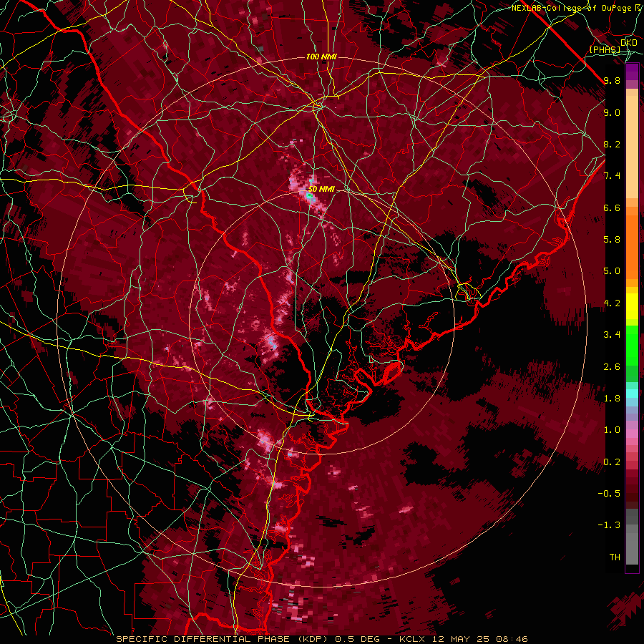Select the 1.0 scale value
644x644 pixels.
[612, 430]
